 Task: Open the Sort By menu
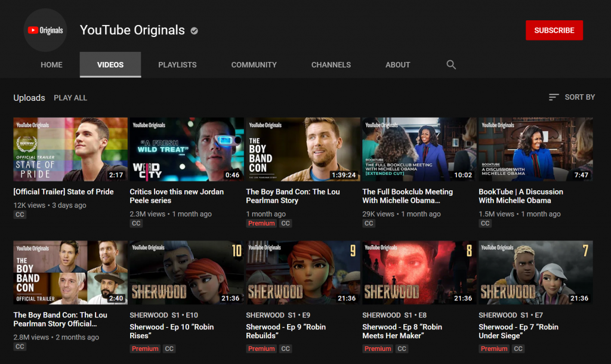pyautogui.click(x=572, y=97)
